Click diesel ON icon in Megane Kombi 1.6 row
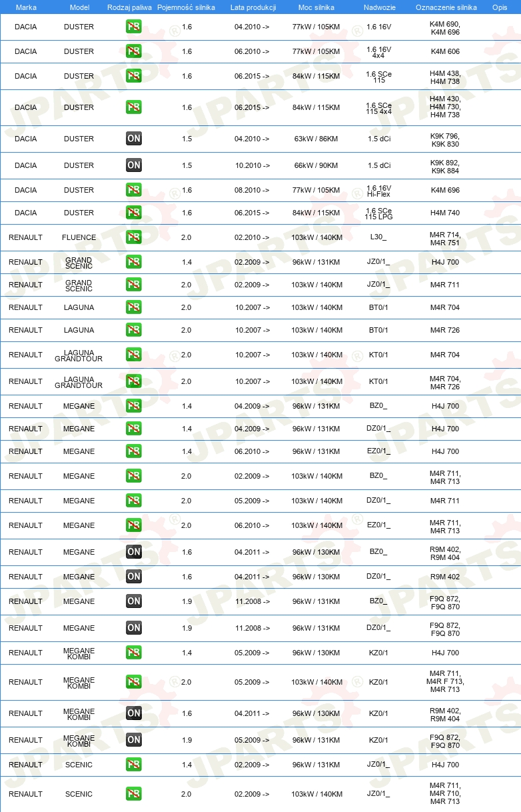The height and width of the screenshot is (812, 521). tap(134, 713)
